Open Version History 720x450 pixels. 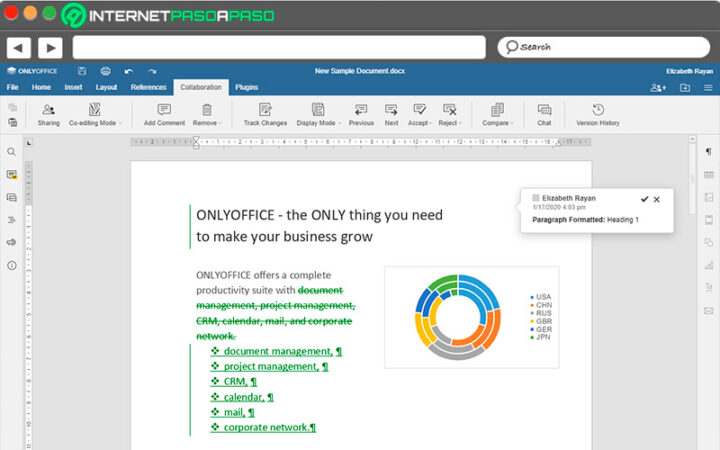click(597, 110)
